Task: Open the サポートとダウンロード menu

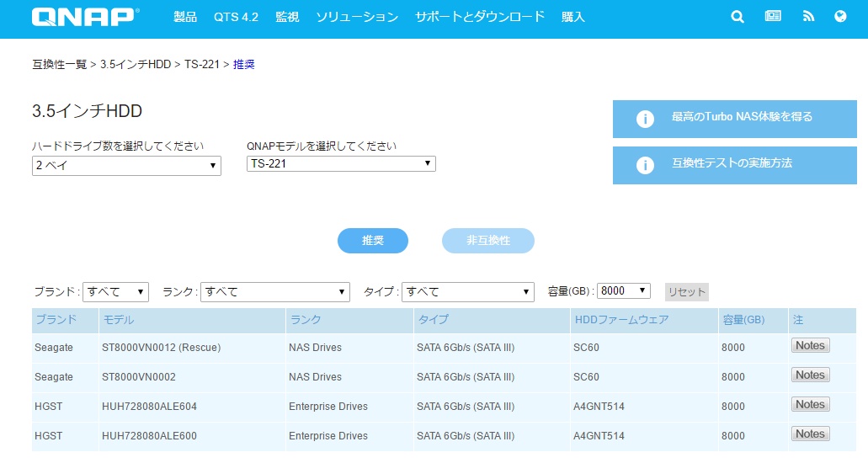Action: [x=480, y=17]
